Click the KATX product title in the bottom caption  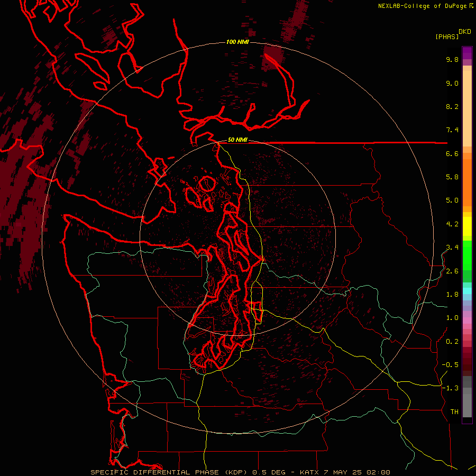tap(240, 472)
